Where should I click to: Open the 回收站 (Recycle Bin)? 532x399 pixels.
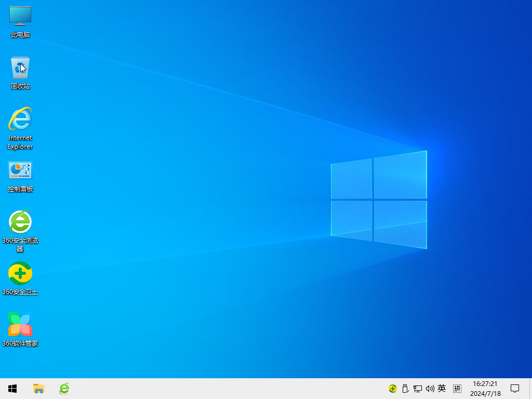click(x=20, y=70)
